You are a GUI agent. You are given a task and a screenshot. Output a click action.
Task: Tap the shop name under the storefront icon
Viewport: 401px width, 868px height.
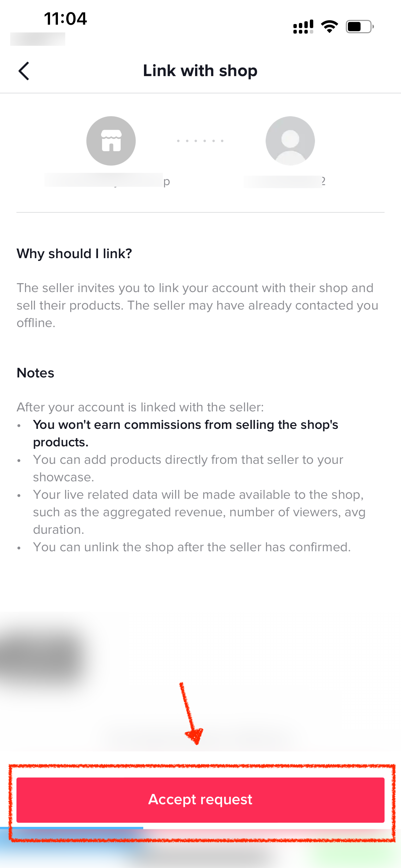click(x=107, y=181)
